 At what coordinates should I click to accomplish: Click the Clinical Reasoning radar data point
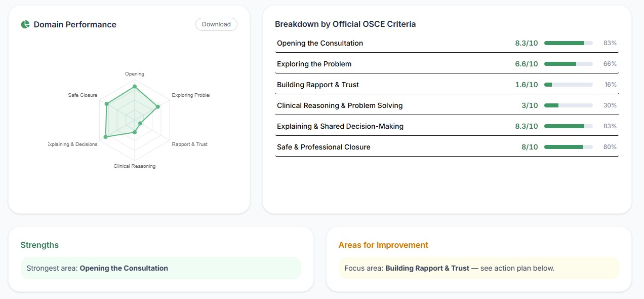[x=135, y=132]
